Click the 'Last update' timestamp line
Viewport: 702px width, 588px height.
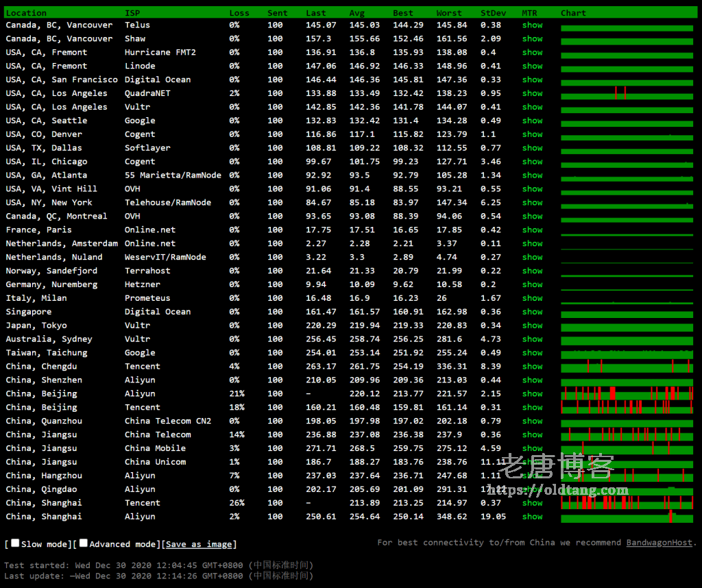(158, 576)
